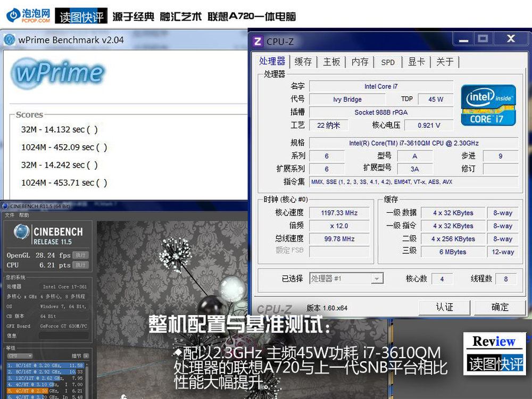Click the 三级 cache value 6 MBytes
This screenshot has height=399, width=532.
click(x=453, y=252)
